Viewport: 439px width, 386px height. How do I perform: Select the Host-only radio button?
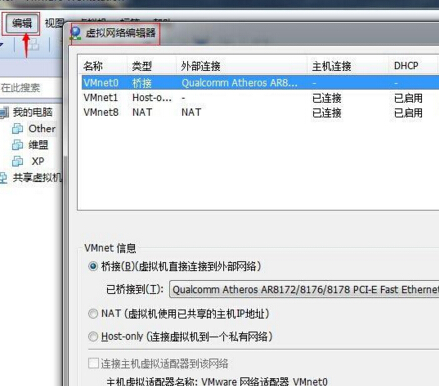click(93, 336)
